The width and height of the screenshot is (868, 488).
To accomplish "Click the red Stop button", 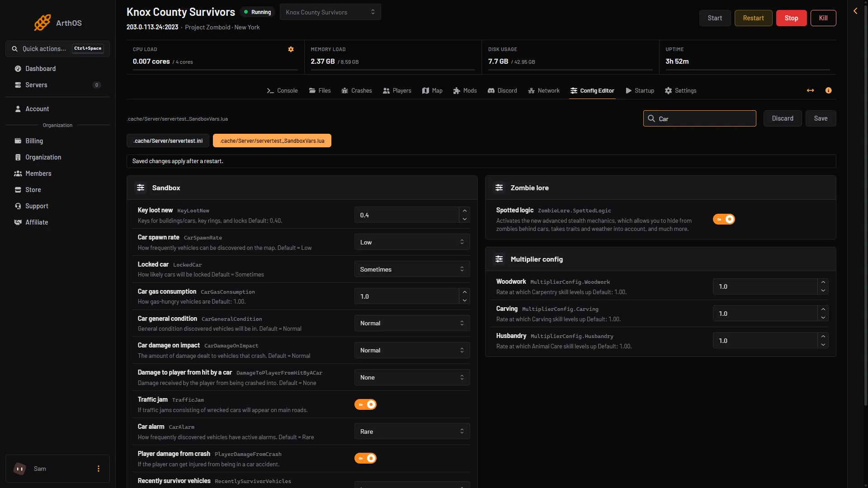I will pyautogui.click(x=791, y=18).
